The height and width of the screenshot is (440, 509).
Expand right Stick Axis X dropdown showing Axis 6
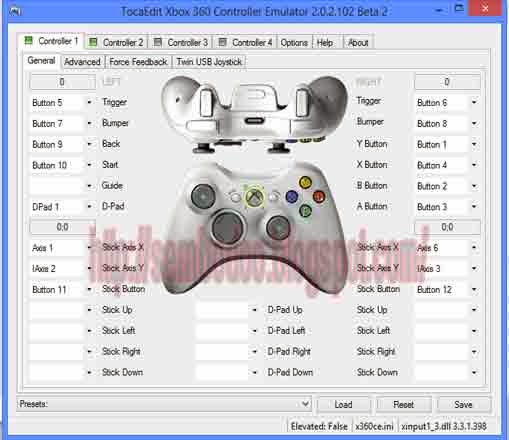pyautogui.click(x=474, y=248)
